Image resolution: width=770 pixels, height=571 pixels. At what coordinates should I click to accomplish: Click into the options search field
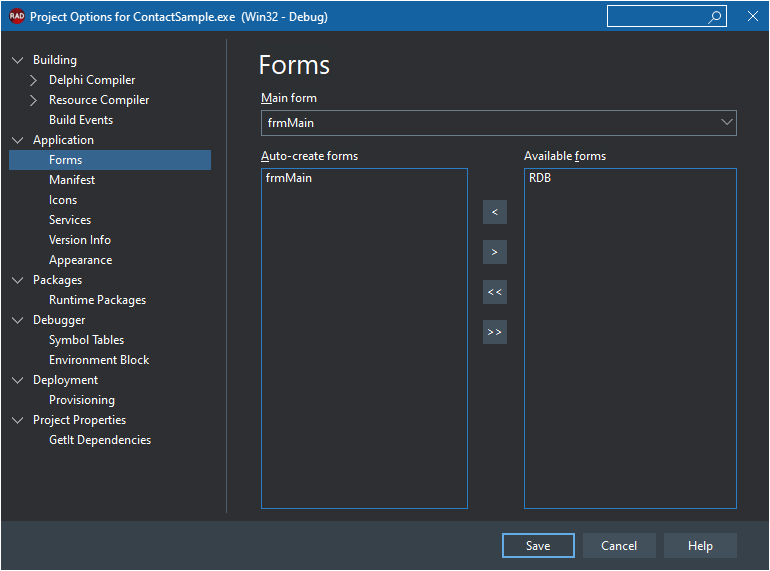click(666, 17)
